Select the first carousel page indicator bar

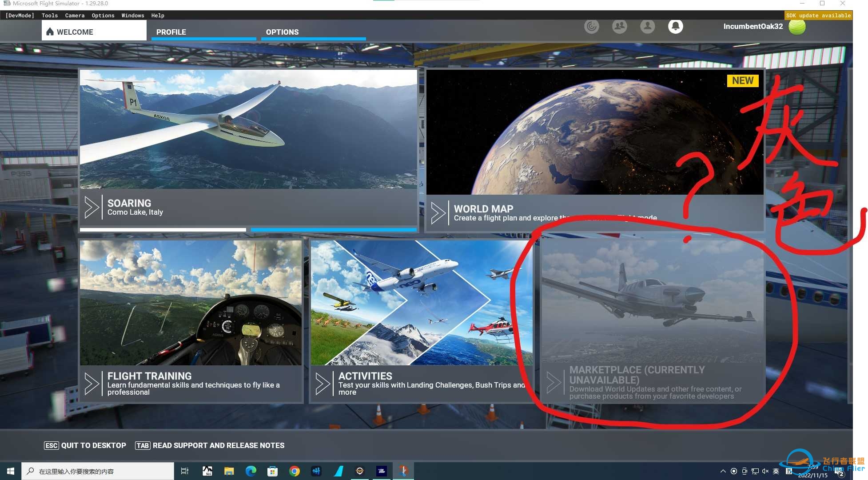163,230
